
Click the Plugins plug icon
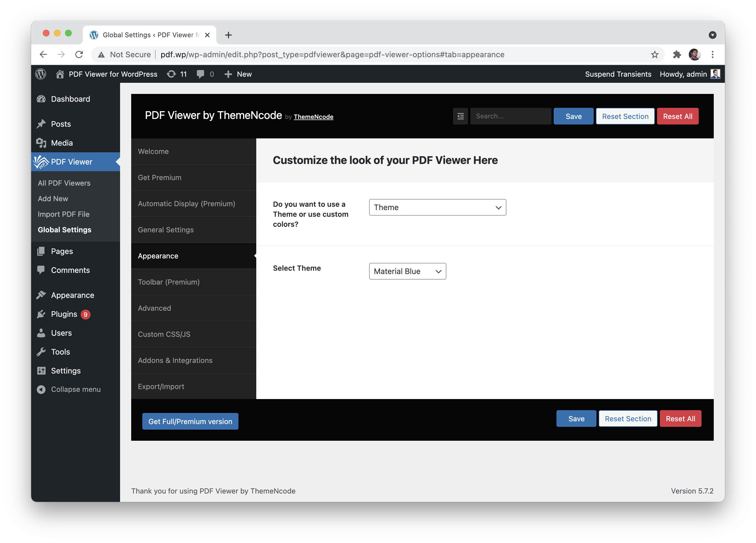pyautogui.click(x=41, y=314)
